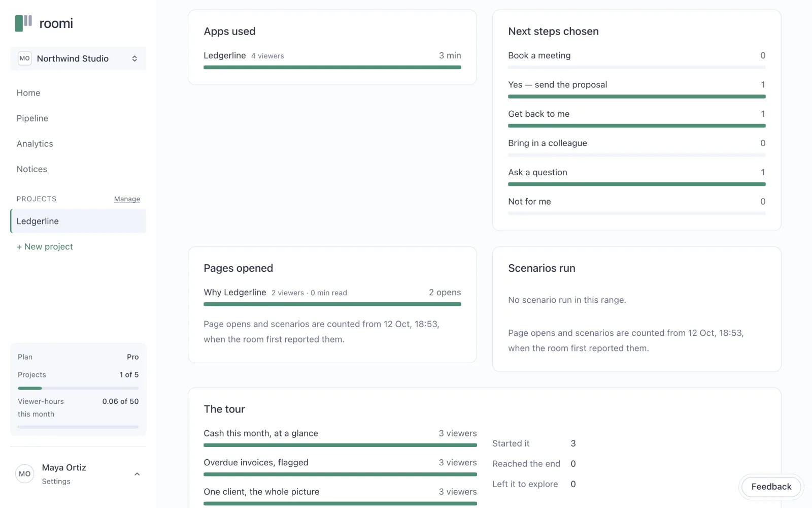Click "Cash this month, at a glance" tour step
The height and width of the screenshot is (508, 812).
tap(340, 437)
